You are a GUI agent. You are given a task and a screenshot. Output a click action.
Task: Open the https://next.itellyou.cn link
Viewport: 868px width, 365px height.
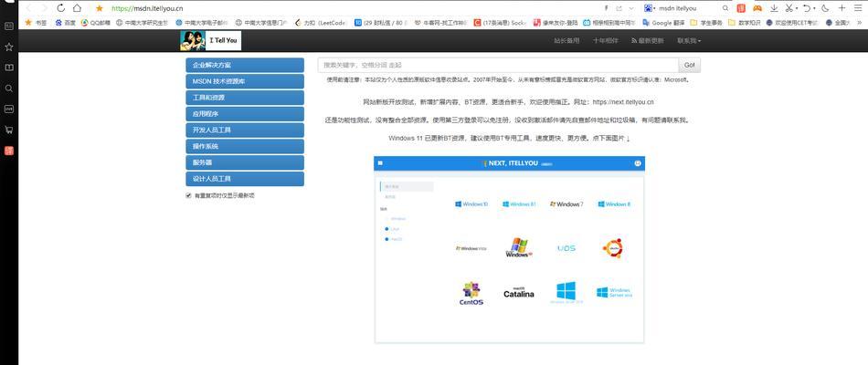tap(623, 102)
